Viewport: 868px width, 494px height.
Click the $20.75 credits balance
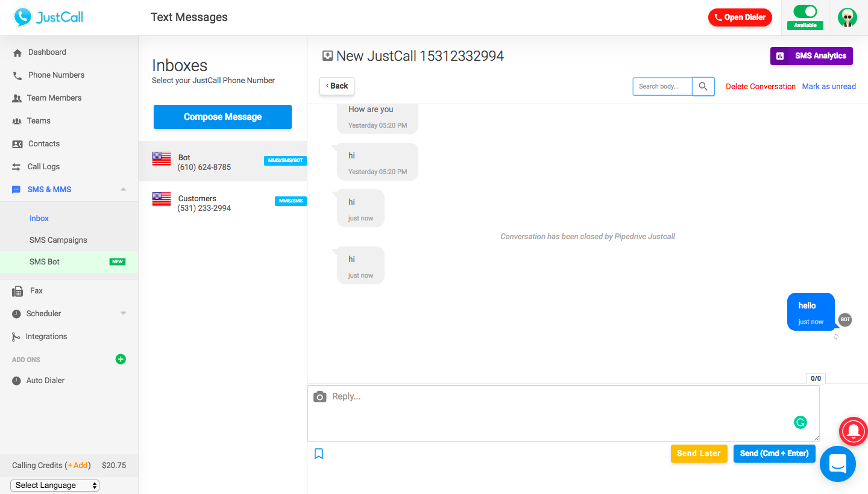point(114,466)
